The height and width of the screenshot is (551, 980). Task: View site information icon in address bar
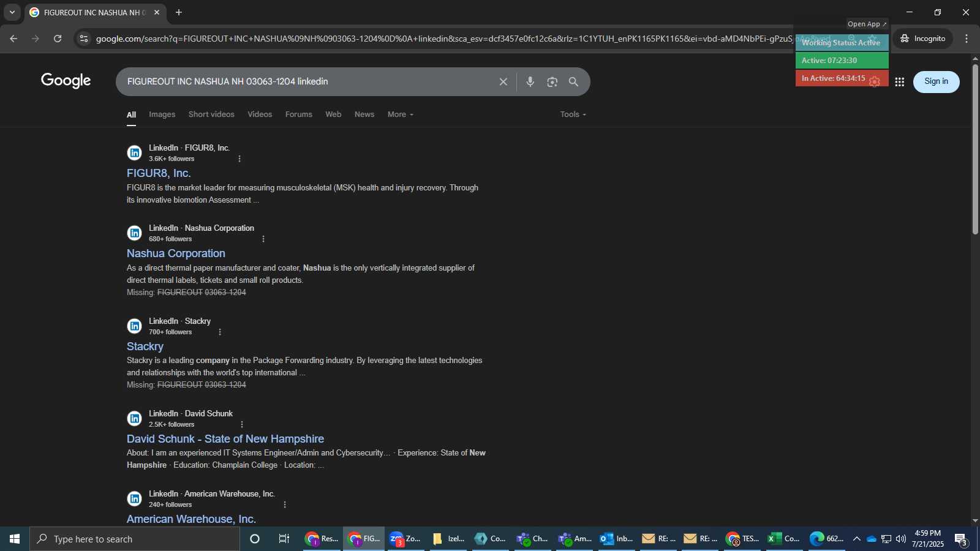pyautogui.click(x=84, y=39)
